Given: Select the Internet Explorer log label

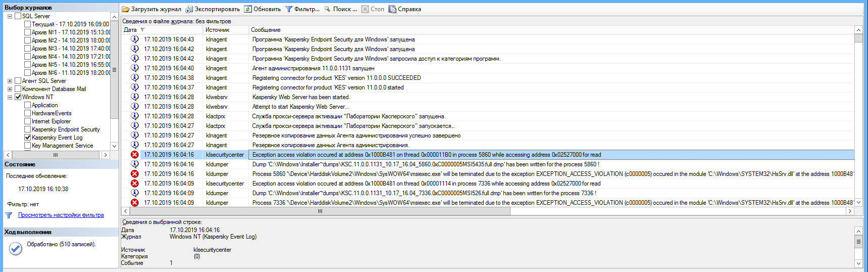Looking at the screenshot, I should pyautogui.click(x=51, y=121).
